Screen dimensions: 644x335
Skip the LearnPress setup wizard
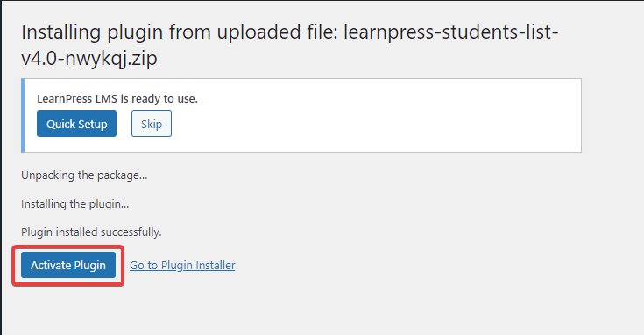pyautogui.click(x=152, y=124)
